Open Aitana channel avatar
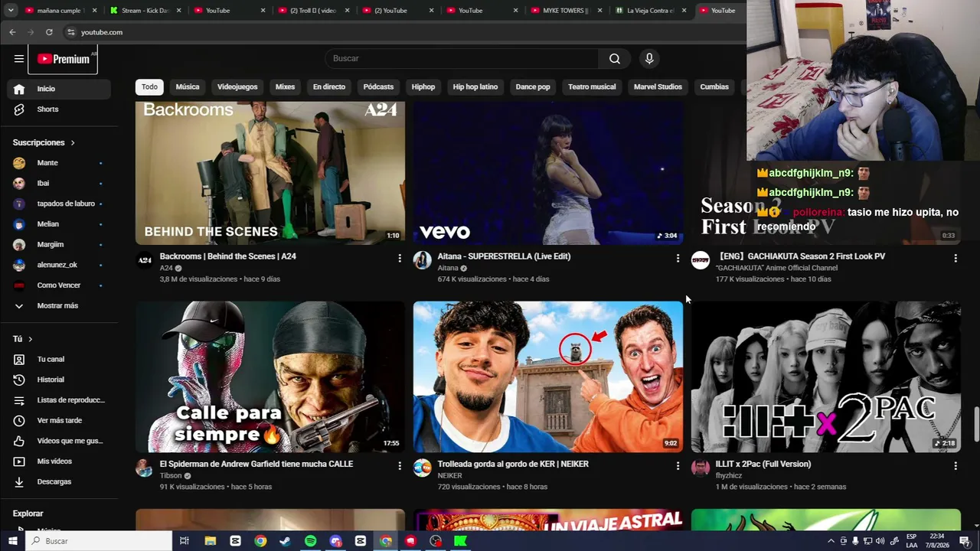Viewport: 980px width, 551px height. 423,260
